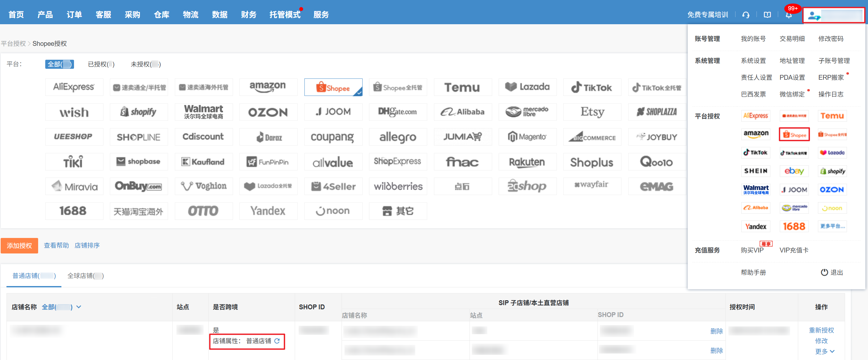Click the SHEIN icon in dropdown panel
868x360 pixels.
756,171
